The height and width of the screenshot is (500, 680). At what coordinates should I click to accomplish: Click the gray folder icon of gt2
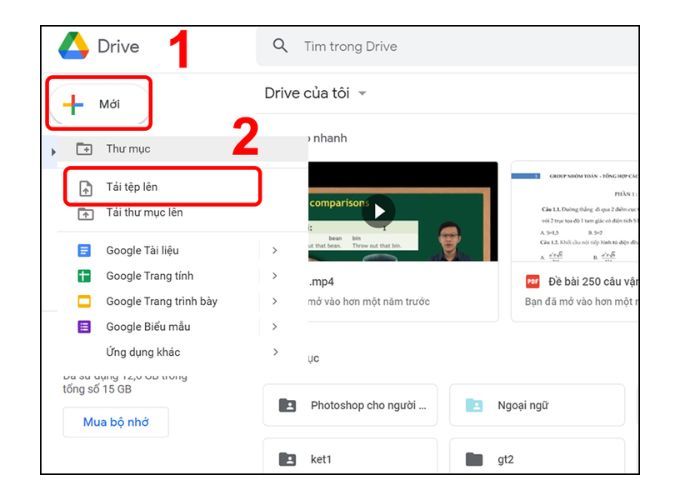click(x=474, y=459)
